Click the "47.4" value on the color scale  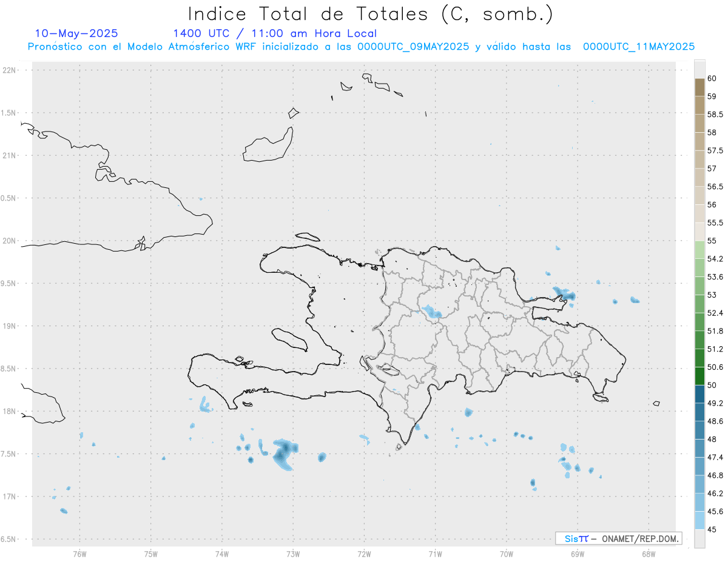coord(715,457)
